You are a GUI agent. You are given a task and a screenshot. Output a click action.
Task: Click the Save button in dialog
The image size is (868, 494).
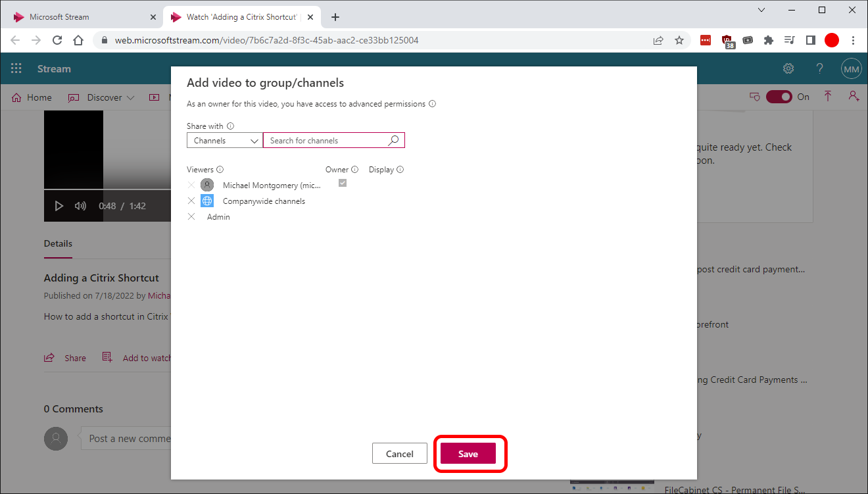[x=468, y=454]
